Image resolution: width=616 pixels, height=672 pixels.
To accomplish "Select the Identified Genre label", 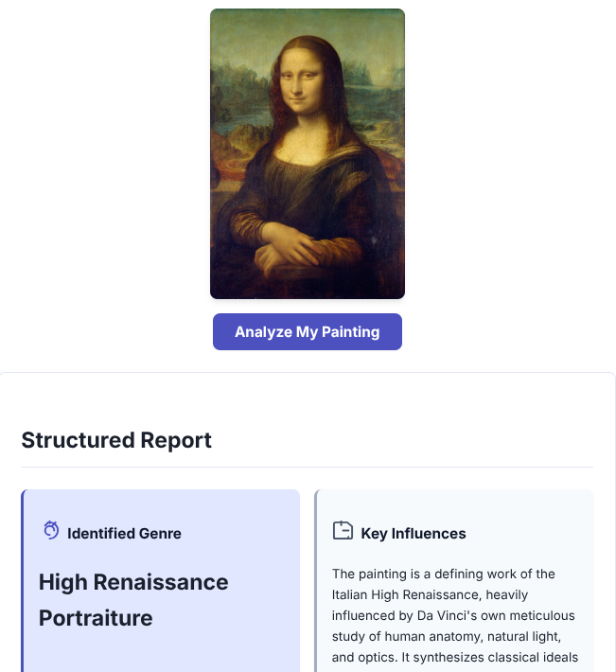I will 124,534.
